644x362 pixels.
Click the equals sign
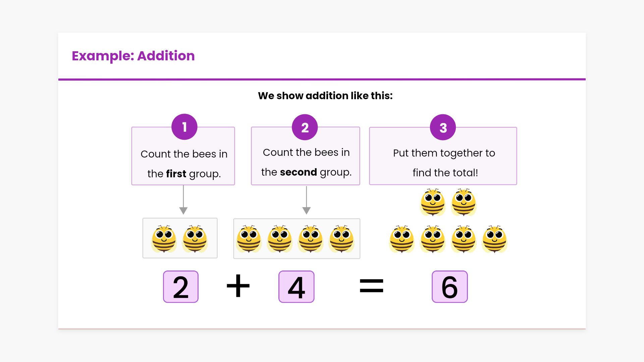tap(371, 286)
